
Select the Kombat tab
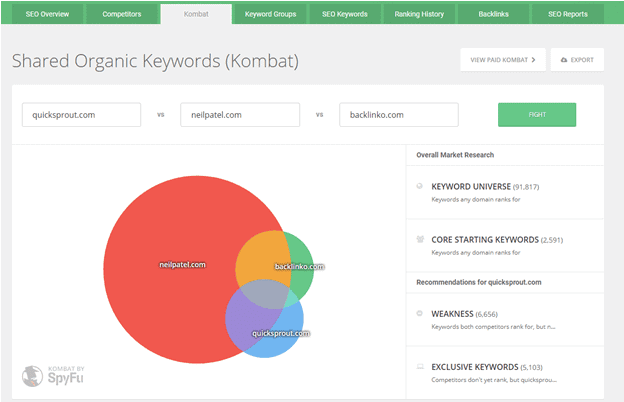click(196, 14)
